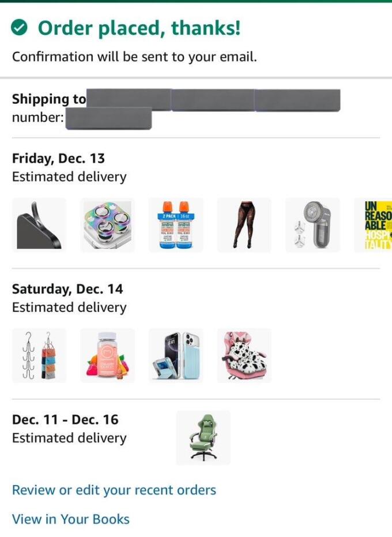Select the cow-print seat cushion thumbnail
Viewport: 392px width, 537px height.
click(x=244, y=355)
